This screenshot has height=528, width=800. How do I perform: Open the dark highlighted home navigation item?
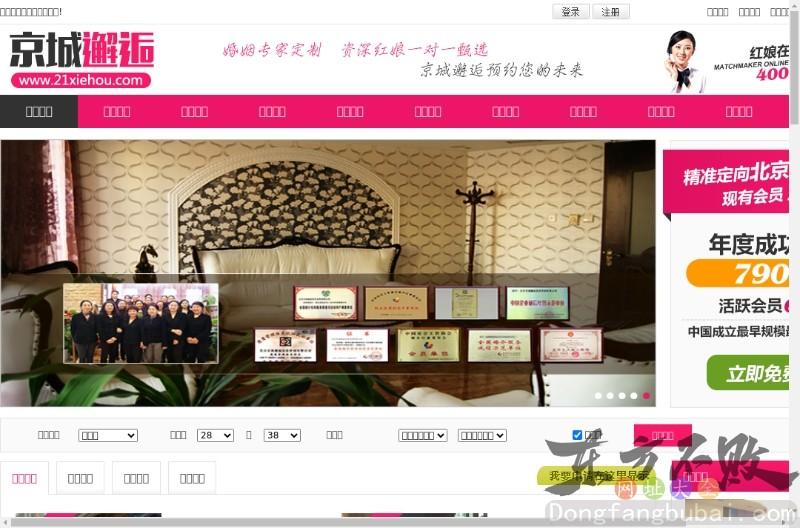pyautogui.click(x=39, y=112)
